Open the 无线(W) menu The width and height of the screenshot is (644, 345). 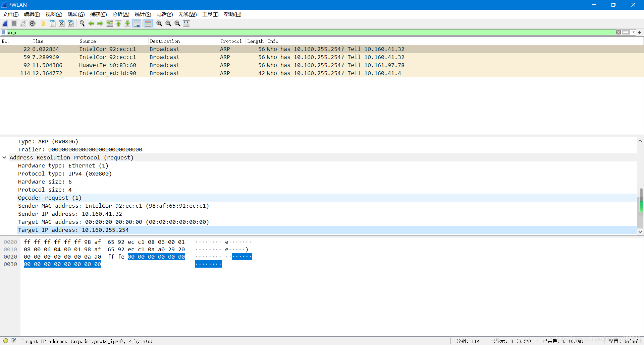pos(187,14)
